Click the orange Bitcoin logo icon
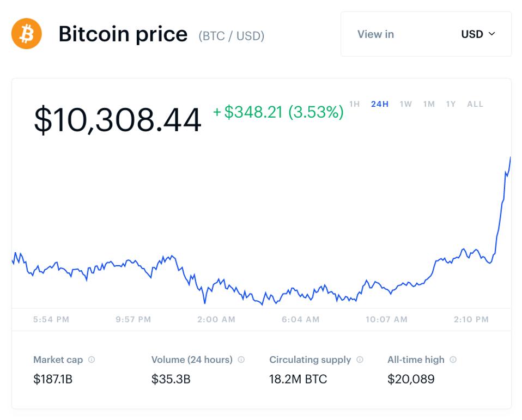This screenshot has width=522, height=420. [x=26, y=34]
